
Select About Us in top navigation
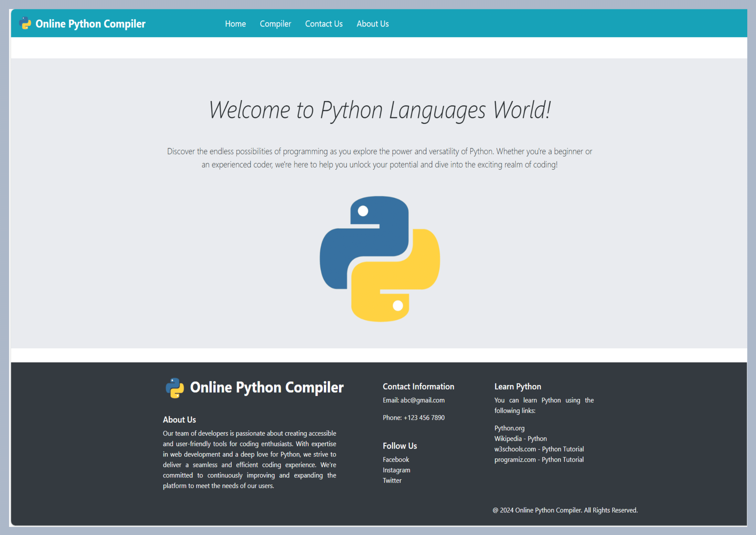click(x=372, y=24)
